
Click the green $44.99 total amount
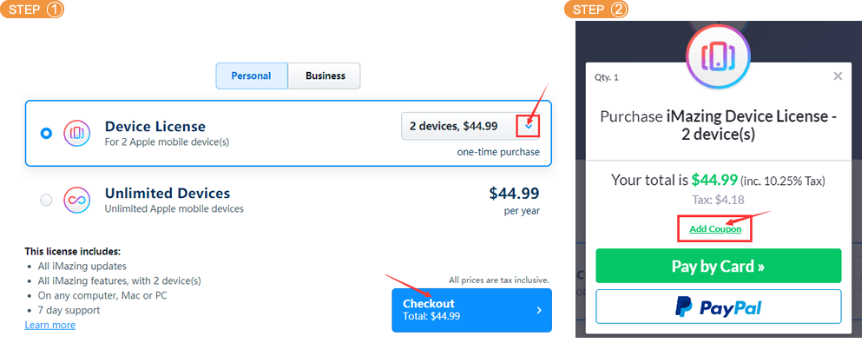coord(713,180)
